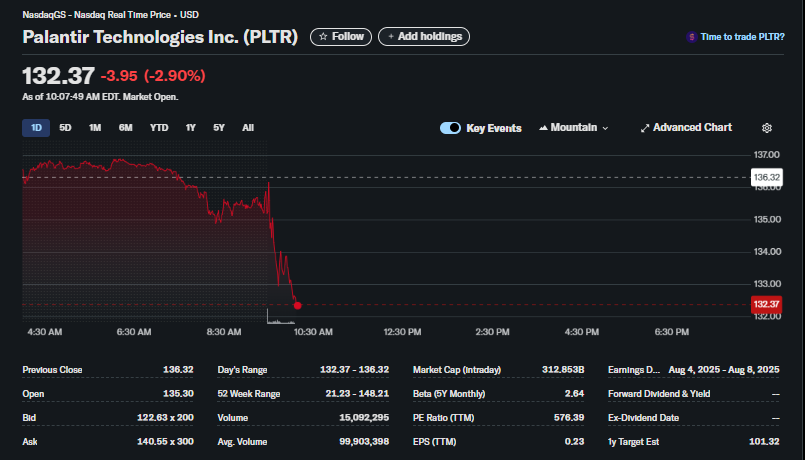Image resolution: width=805 pixels, height=460 pixels.
Task: Click the Palantir Technologies Inc. (PLTR) title
Action: (160, 37)
